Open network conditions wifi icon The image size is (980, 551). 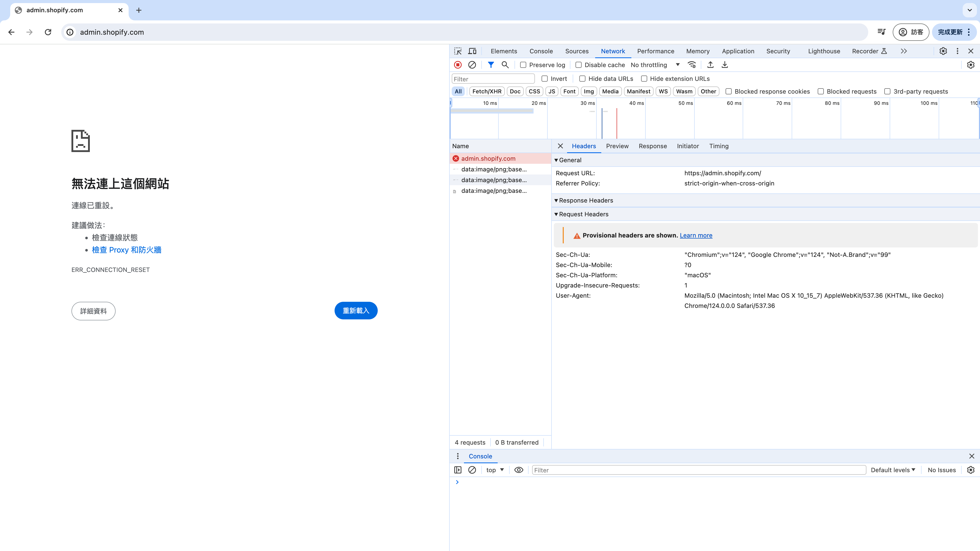(x=692, y=65)
